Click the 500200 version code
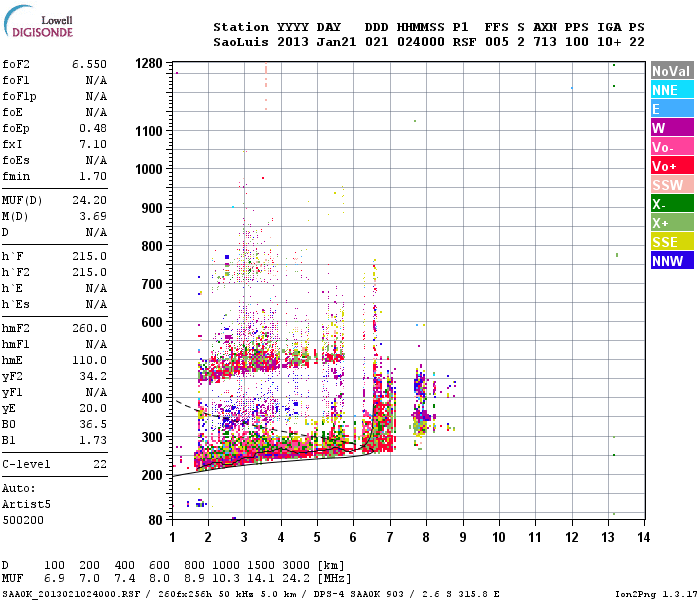Image resolution: width=700 pixels, height=600 pixels. pyautogui.click(x=23, y=521)
